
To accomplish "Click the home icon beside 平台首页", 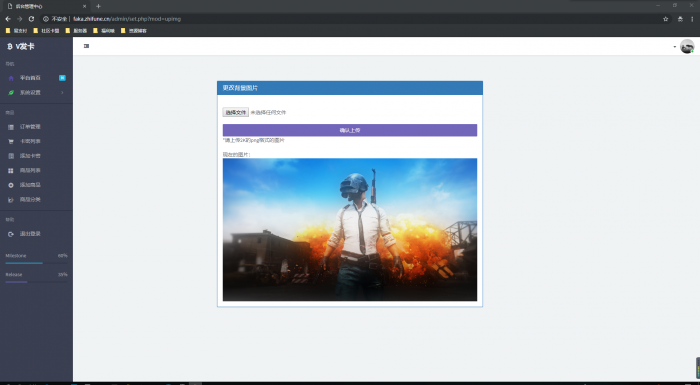I will pos(11,78).
